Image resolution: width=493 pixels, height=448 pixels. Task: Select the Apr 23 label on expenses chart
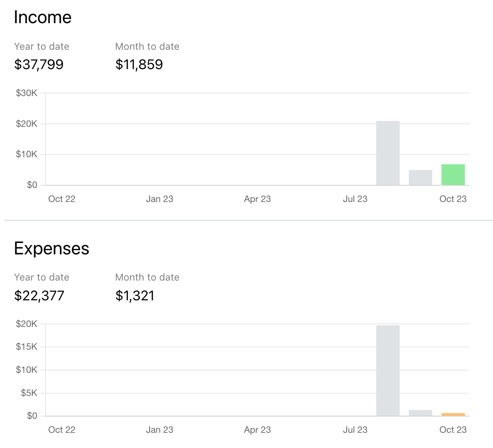pyautogui.click(x=257, y=430)
